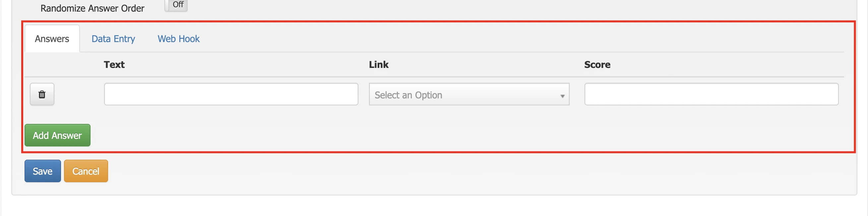Click the green Add Answer control
Viewport: 868px width, 216px height.
click(57, 135)
